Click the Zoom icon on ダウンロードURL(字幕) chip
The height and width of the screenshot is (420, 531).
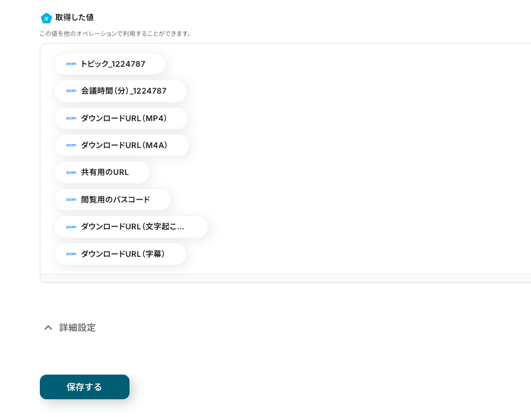click(x=71, y=254)
